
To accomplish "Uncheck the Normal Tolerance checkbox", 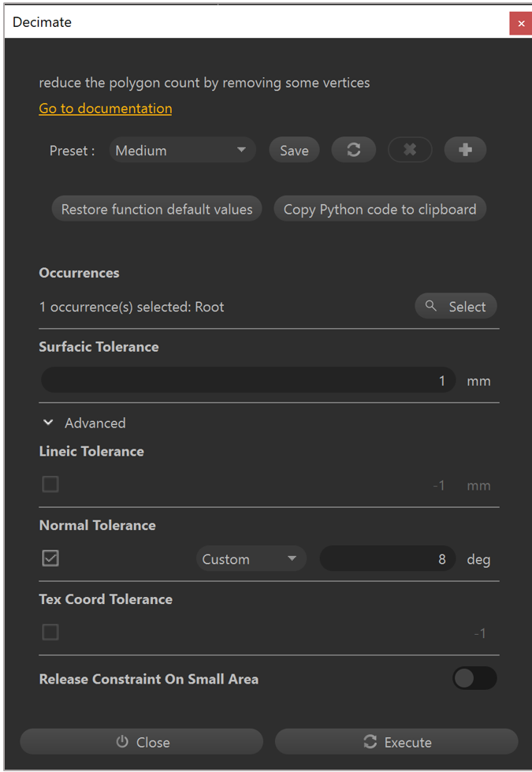I will click(x=50, y=558).
